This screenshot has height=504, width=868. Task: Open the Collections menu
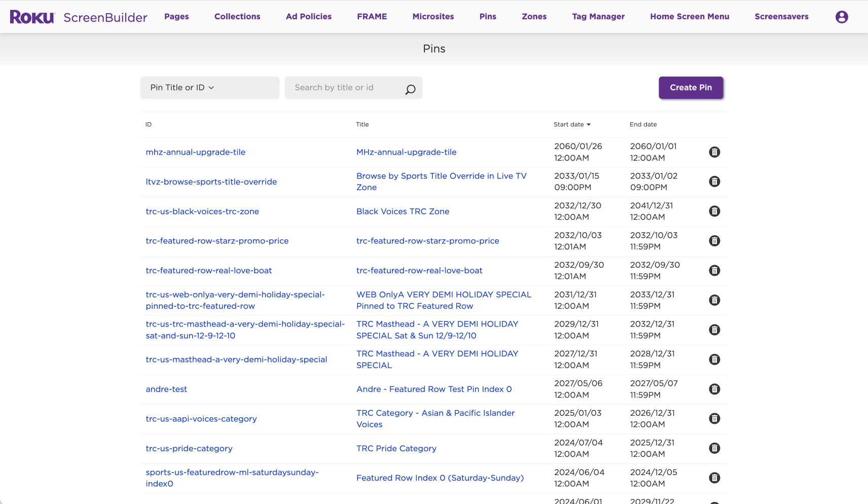pos(237,16)
